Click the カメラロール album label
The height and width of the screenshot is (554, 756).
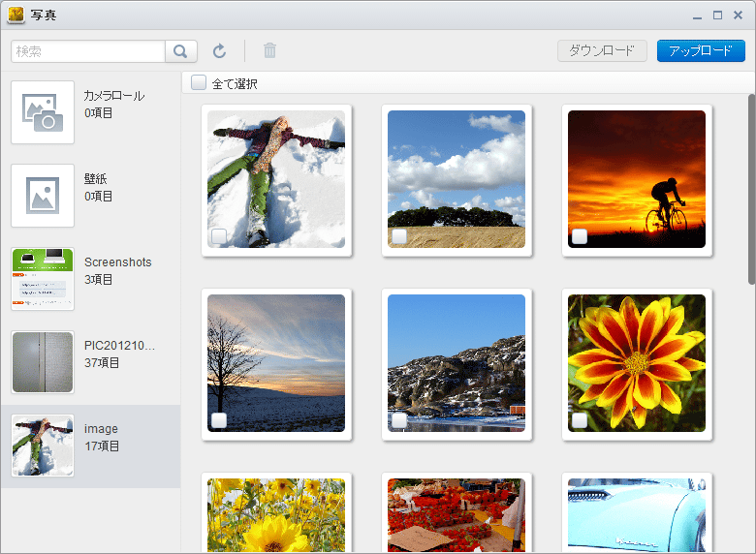pyautogui.click(x=114, y=95)
